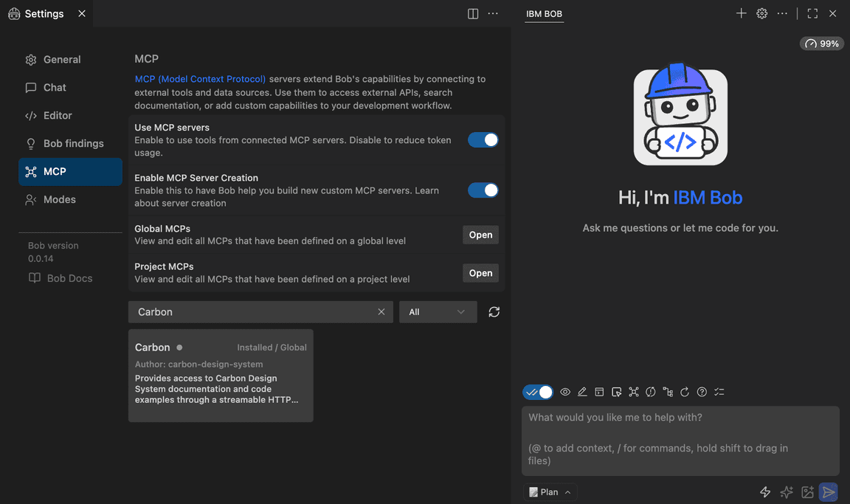Screen dimensions: 850x504
Task: Open Global MCPs configuration
Action: 480,235
